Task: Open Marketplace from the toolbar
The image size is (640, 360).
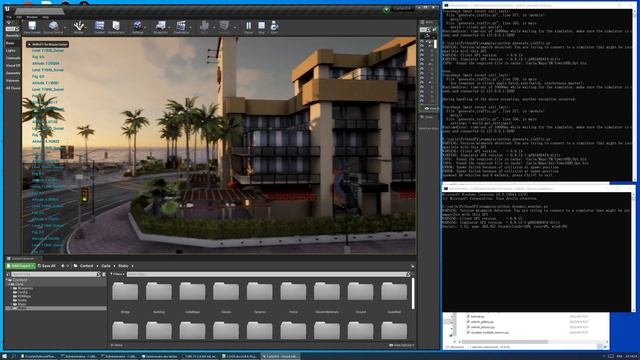Action: (116, 27)
